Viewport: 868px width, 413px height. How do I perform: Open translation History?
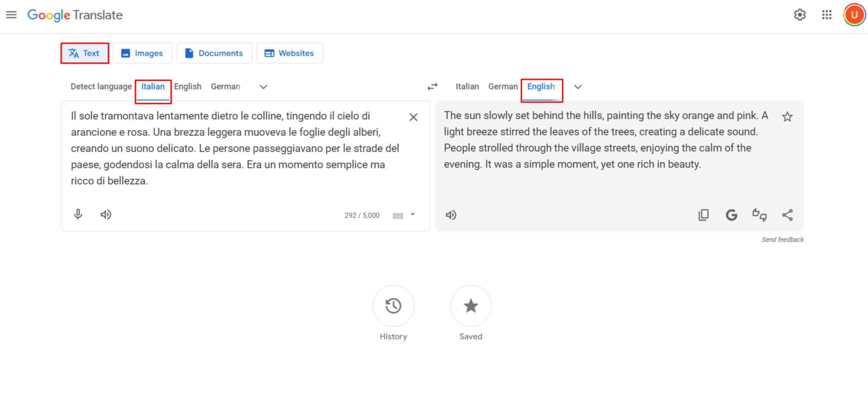[393, 306]
